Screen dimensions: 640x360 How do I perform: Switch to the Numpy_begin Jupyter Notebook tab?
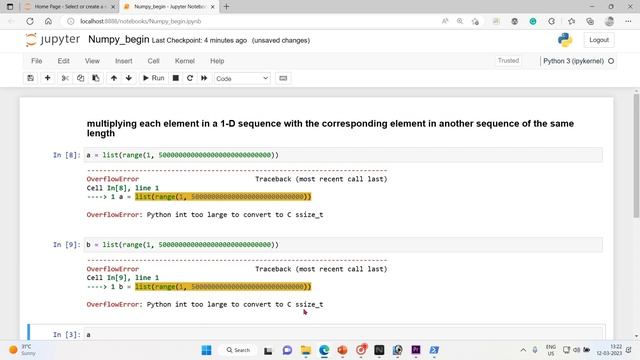click(169, 7)
